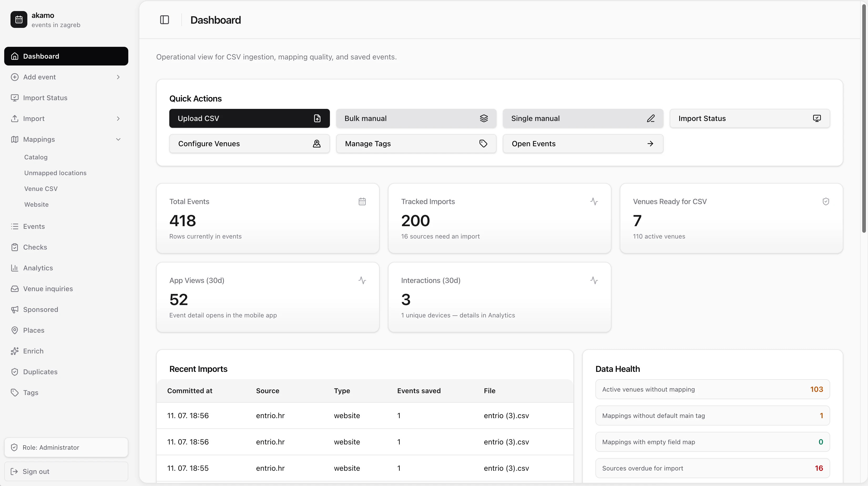Click the Sign out button
The width and height of the screenshot is (868, 486).
(x=66, y=471)
